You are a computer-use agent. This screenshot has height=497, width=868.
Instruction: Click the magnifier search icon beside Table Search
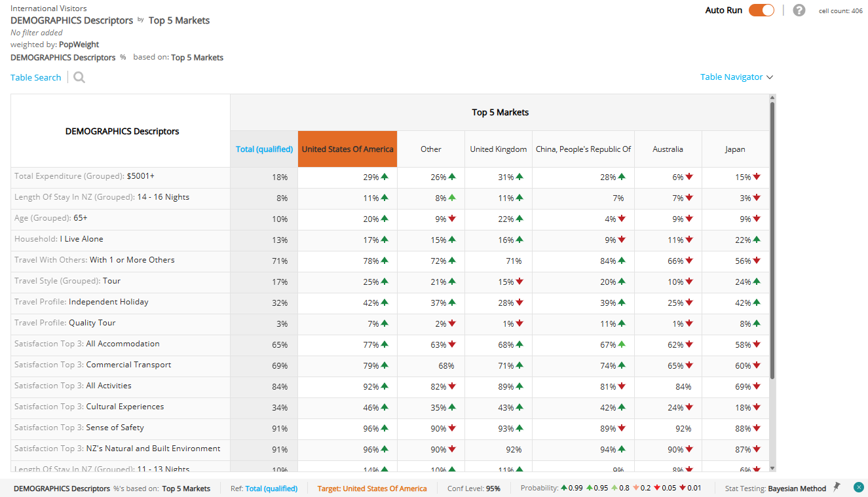tap(79, 77)
